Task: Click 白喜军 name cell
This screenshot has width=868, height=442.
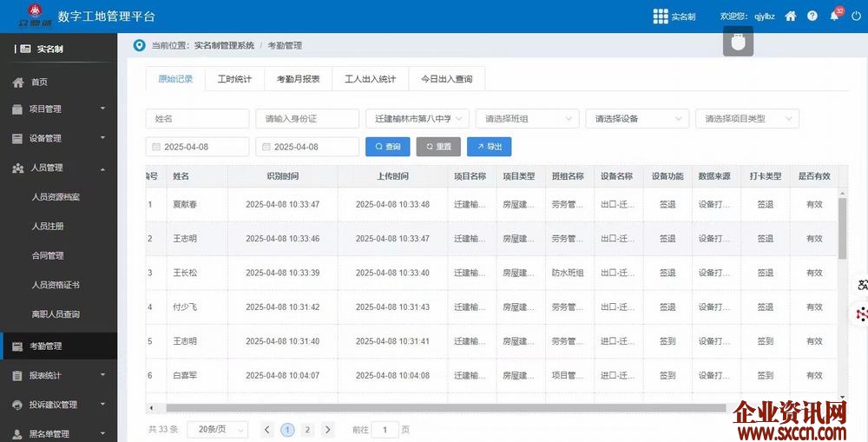Action: (185, 375)
